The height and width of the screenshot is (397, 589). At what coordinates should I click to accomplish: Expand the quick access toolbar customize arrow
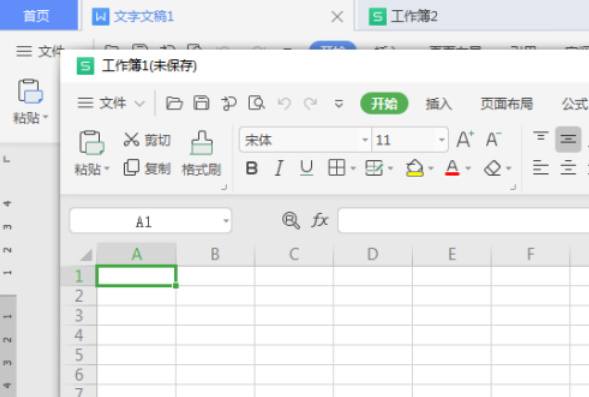(x=339, y=103)
